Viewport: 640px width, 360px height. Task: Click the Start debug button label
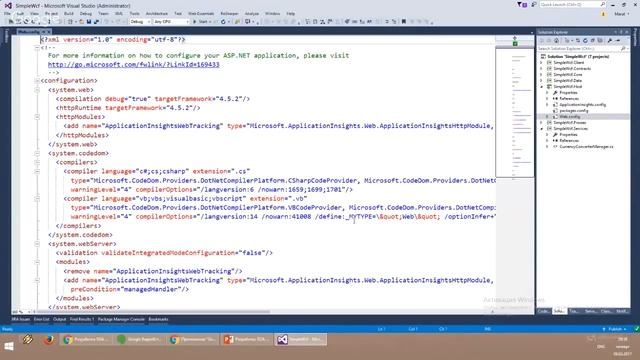coord(203,22)
